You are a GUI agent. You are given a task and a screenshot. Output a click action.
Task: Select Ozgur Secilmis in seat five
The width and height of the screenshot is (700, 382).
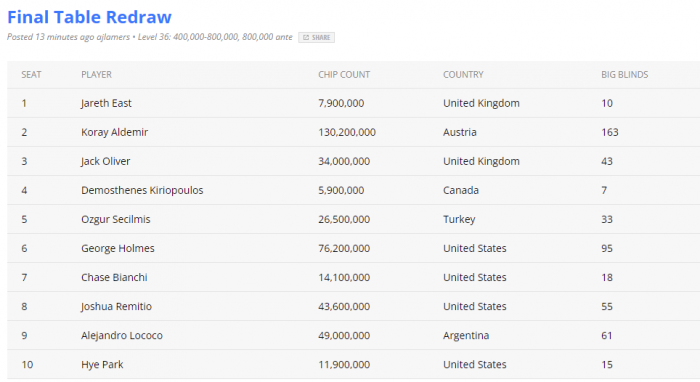tap(116, 219)
